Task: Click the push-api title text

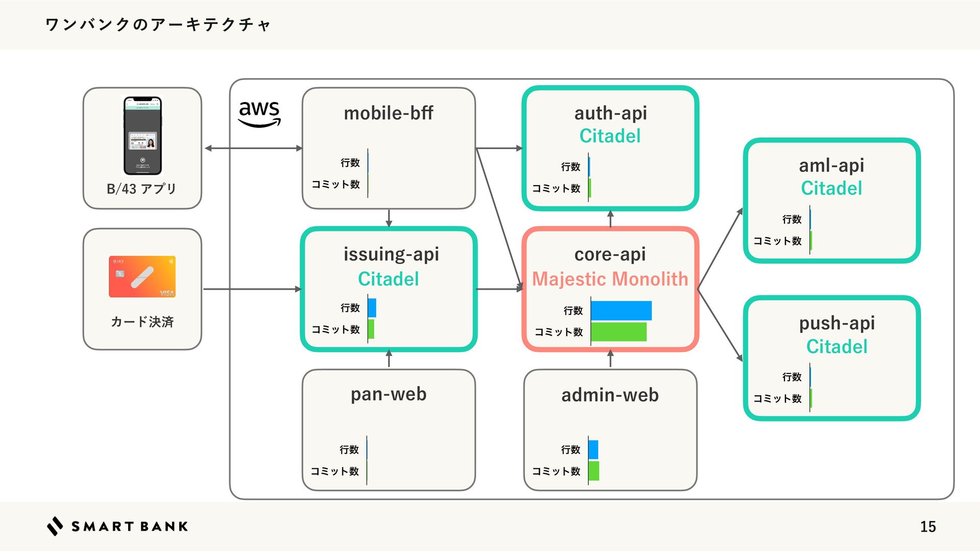Action: [837, 323]
